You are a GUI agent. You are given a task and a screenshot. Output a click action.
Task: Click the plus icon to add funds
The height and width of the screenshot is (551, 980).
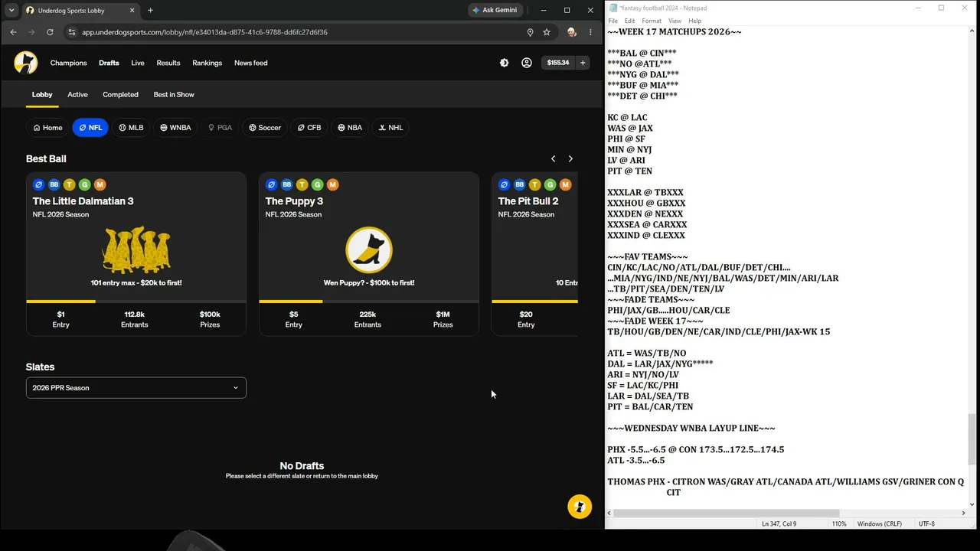(x=583, y=63)
